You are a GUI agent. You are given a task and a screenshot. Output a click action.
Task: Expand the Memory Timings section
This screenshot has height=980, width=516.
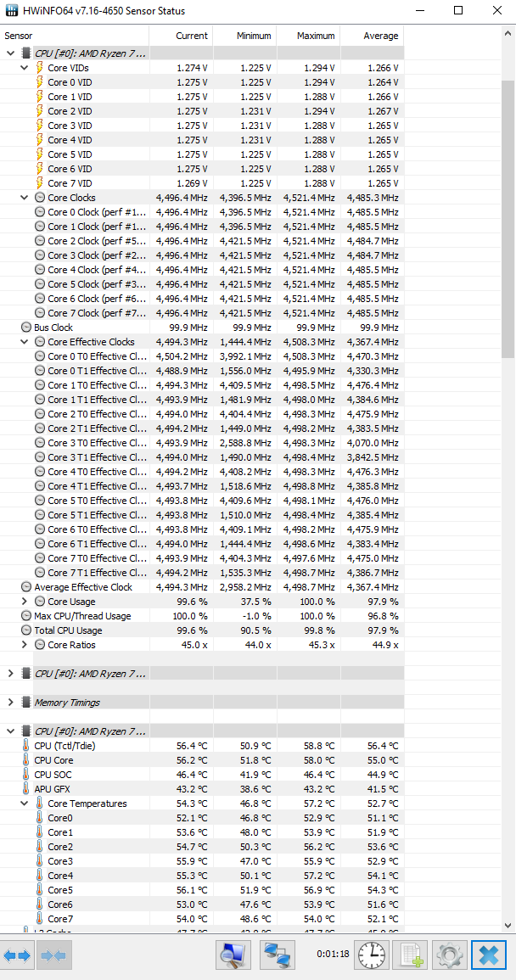coord(10,703)
